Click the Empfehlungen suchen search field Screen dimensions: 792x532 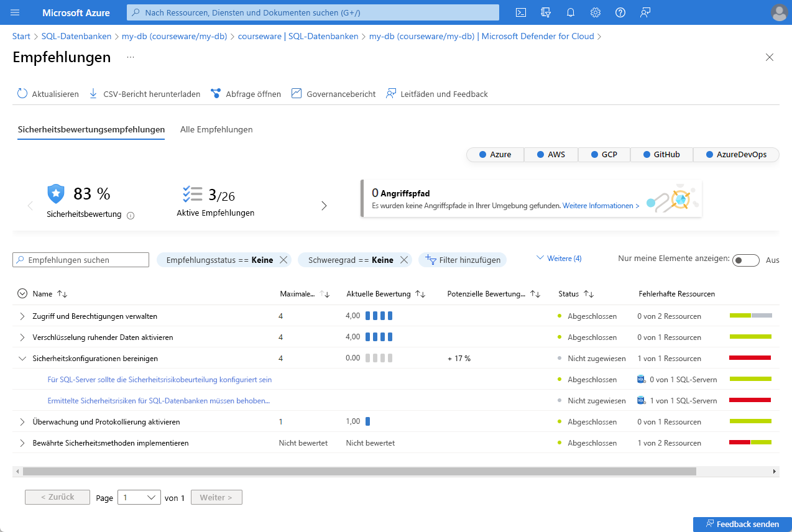pos(81,260)
